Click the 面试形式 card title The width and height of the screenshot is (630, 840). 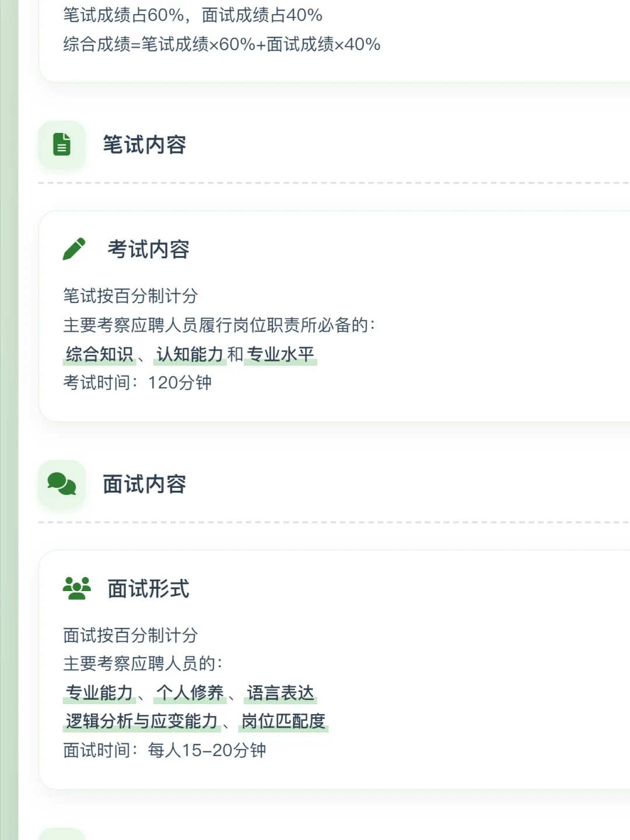point(149,589)
